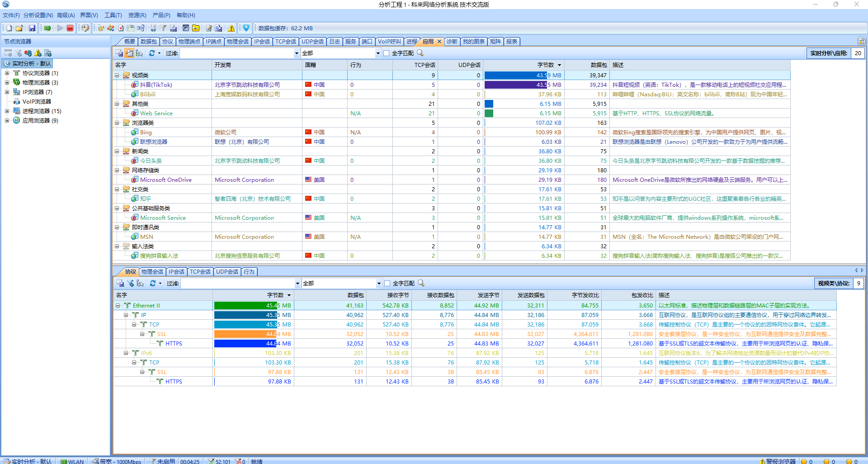This screenshot has width=868, height=464.
Task: Switch to the 数据包 tab
Action: click(x=148, y=41)
